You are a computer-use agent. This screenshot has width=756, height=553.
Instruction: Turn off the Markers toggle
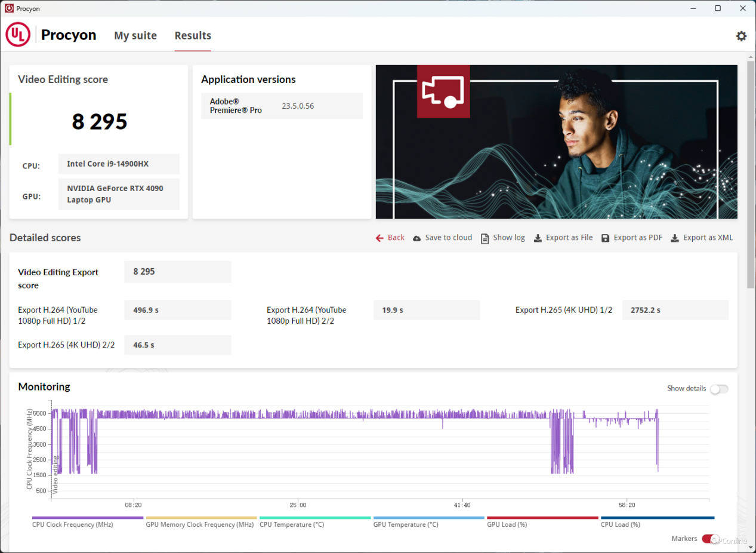(709, 539)
